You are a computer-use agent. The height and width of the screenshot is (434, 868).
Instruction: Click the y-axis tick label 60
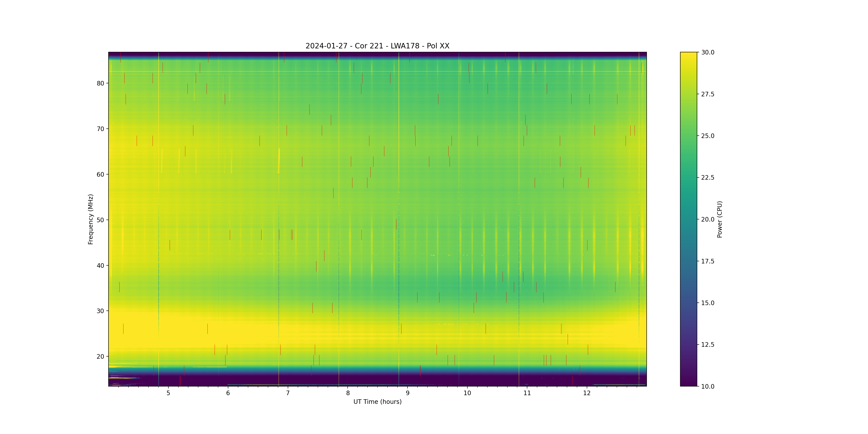point(100,174)
